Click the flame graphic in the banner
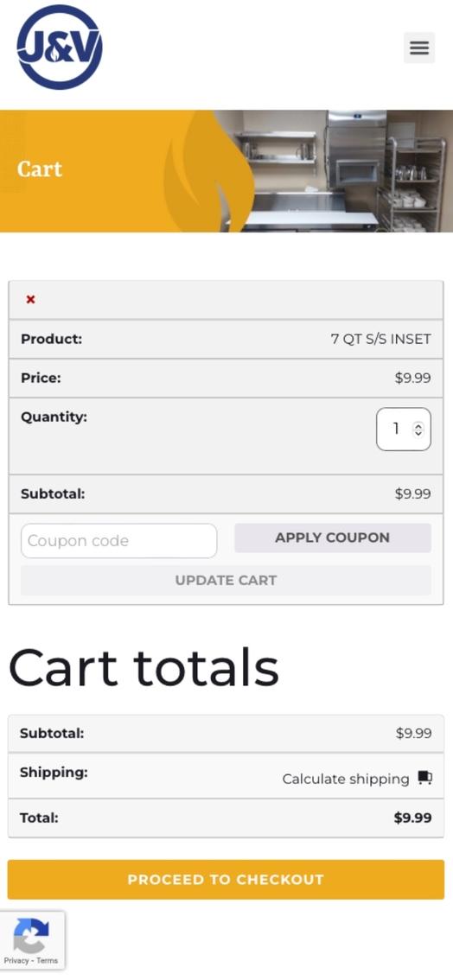The width and height of the screenshot is (453, 980). pos(208,171)
